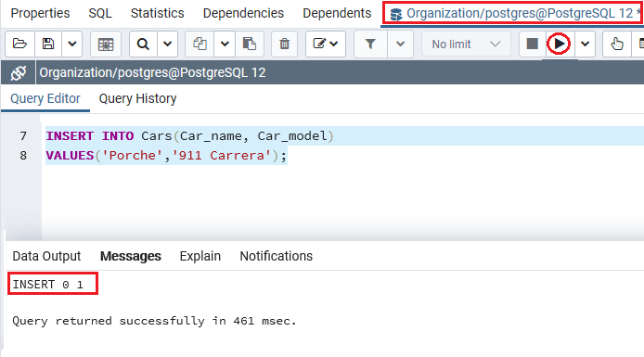
Task: Click the VALUES('Porche','911 Carrera') line
Action: (166, 156)
